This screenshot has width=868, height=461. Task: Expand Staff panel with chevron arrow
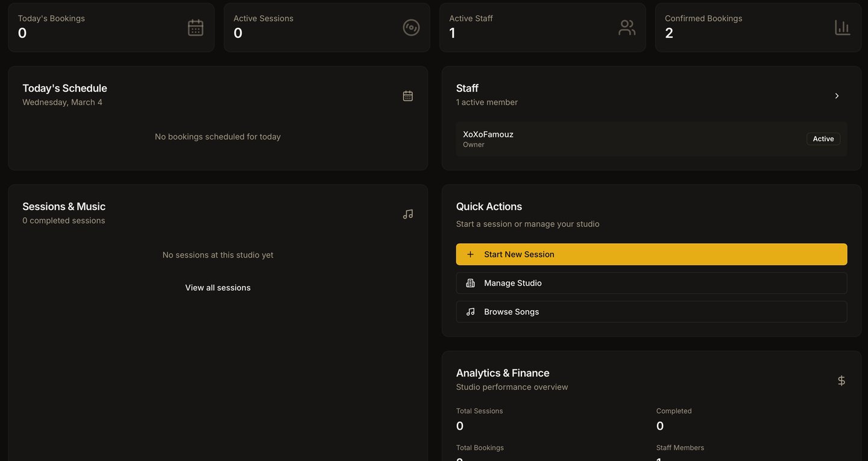837,96
